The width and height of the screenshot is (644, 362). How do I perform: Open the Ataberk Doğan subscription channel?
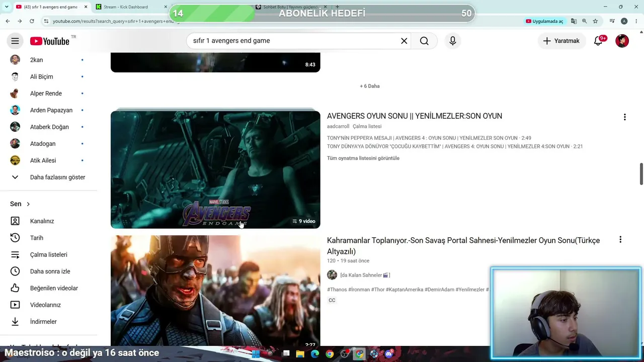click(48, 127)
